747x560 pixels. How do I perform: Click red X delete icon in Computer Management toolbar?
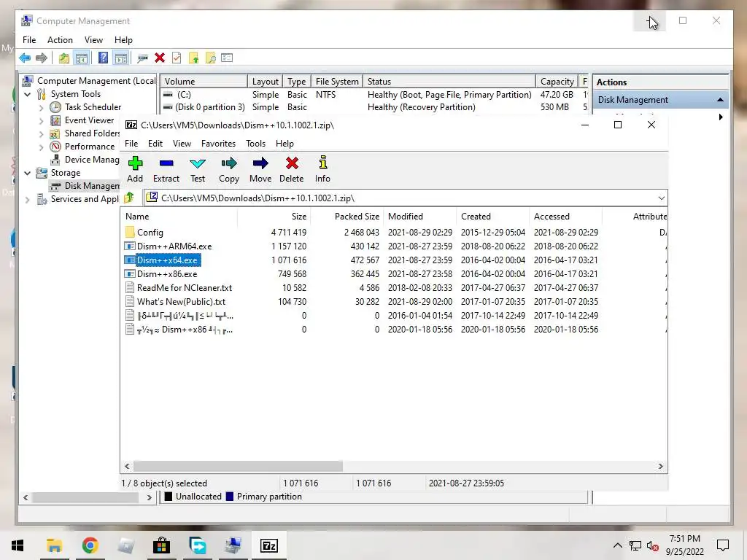tap(160, 58)
